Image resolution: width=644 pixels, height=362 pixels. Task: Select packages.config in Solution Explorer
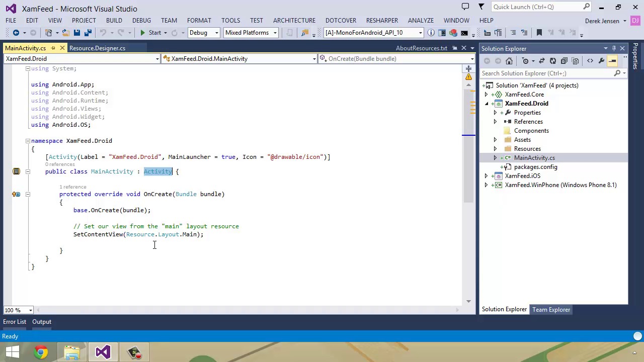tap(535, 167)
